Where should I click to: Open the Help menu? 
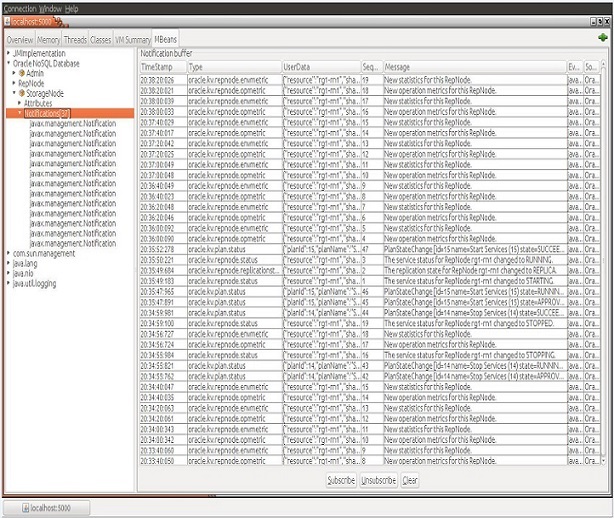[71, 7]
